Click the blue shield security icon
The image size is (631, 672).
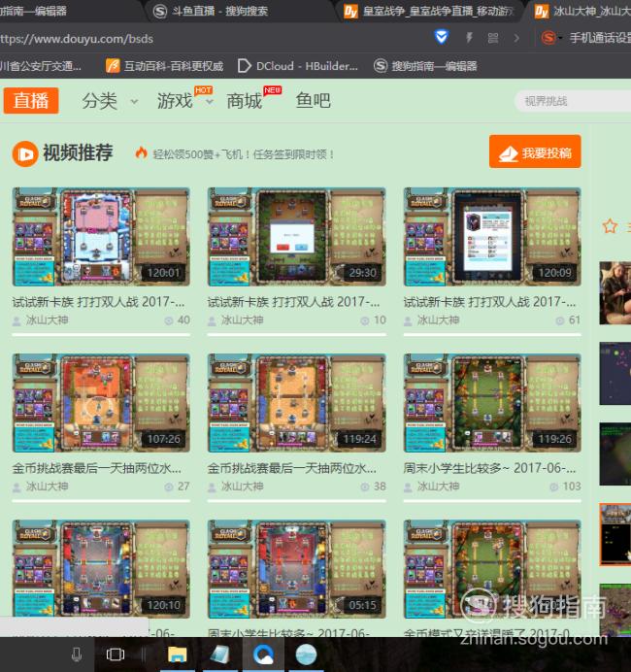coord(442,37)
